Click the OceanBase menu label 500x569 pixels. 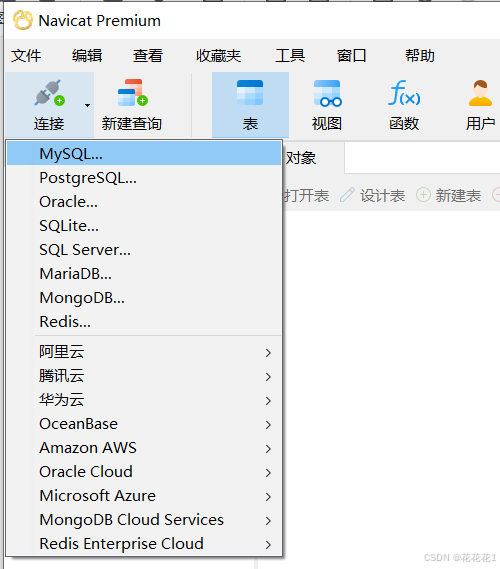coord(78,424)
